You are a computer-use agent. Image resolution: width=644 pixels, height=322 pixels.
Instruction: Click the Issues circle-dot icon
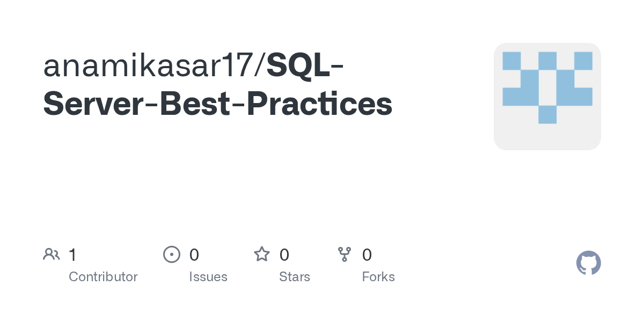pos(171,254)
